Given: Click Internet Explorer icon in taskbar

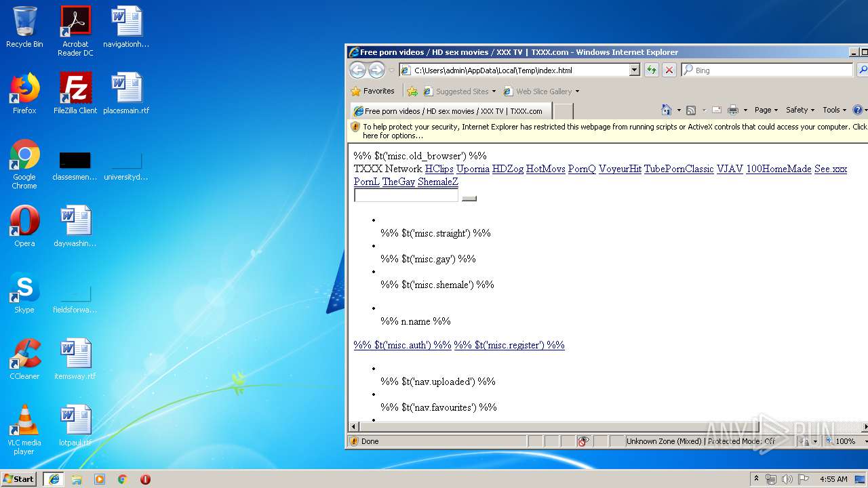Looking at the screenshot, I should (54, 479).
